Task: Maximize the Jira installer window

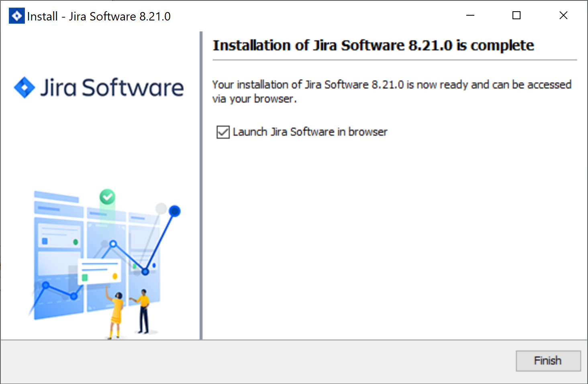Action: 517,16
